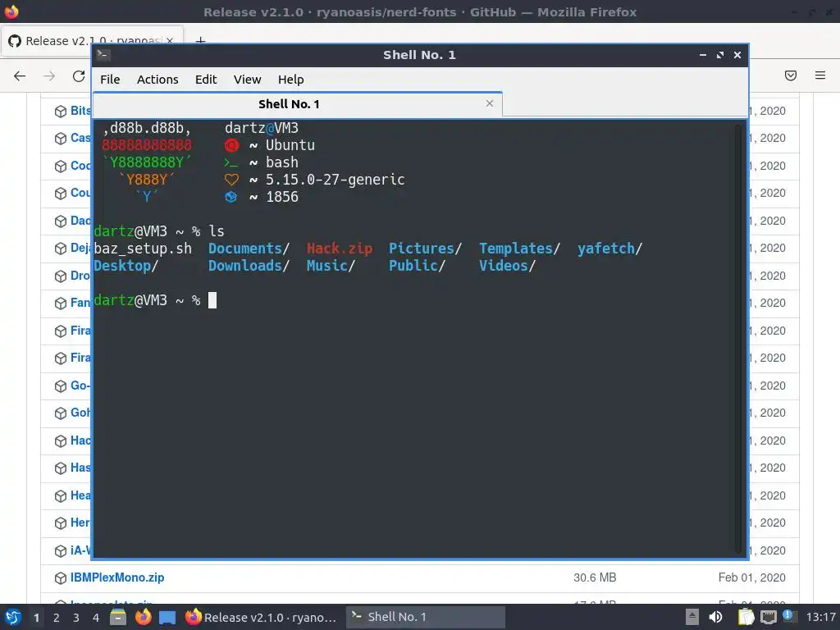The width and height of the screenshot is (840, 630).
Task: Open the View menu in the terminal
Action: 247,80
